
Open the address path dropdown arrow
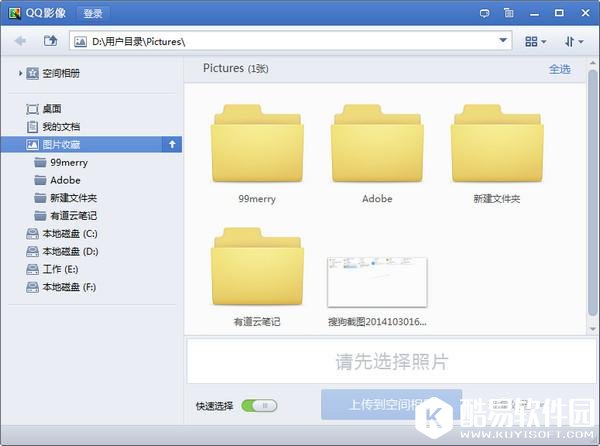click(505, 41)
